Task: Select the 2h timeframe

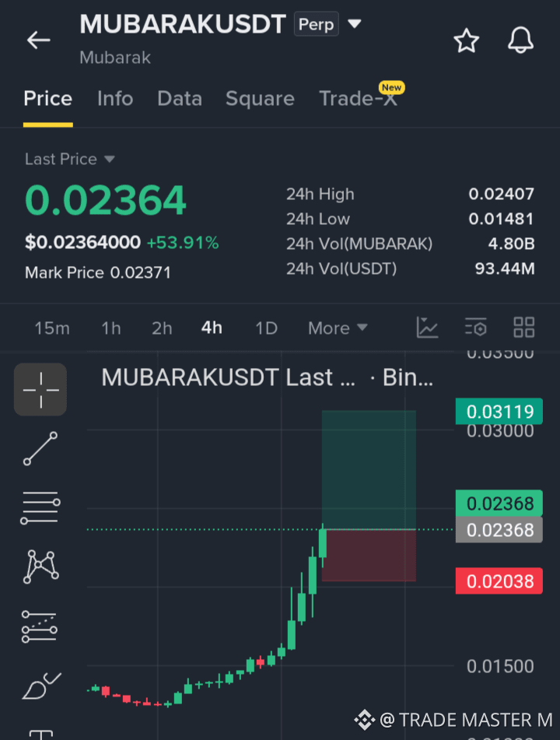Action: click(162, 328)
